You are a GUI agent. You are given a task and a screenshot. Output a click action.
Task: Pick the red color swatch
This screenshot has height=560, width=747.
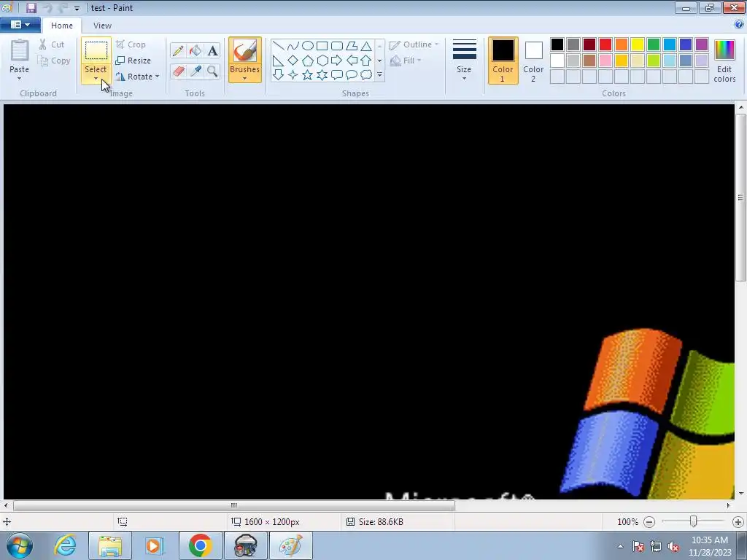pyautogui.click(x=605, y=44)
